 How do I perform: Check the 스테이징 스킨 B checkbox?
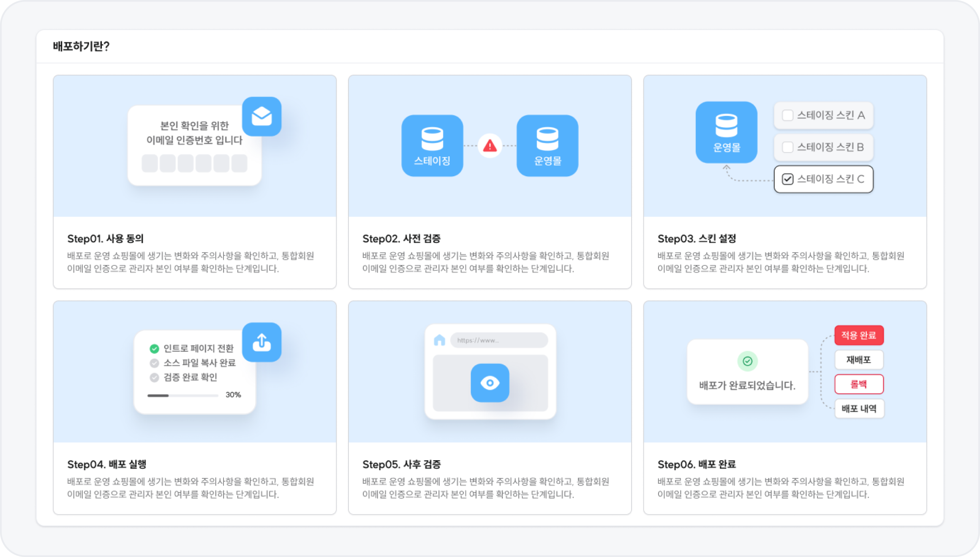point(787,147)
